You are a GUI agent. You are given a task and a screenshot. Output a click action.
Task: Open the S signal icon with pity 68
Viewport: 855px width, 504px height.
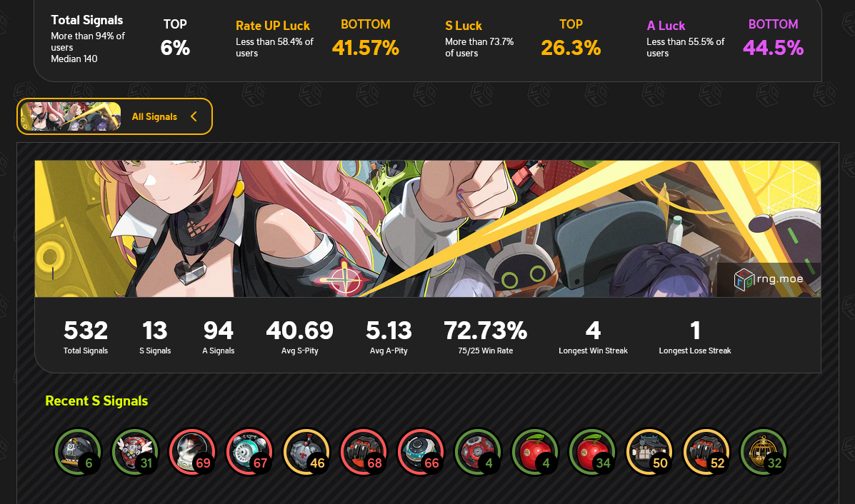click(x=364, y=452)
